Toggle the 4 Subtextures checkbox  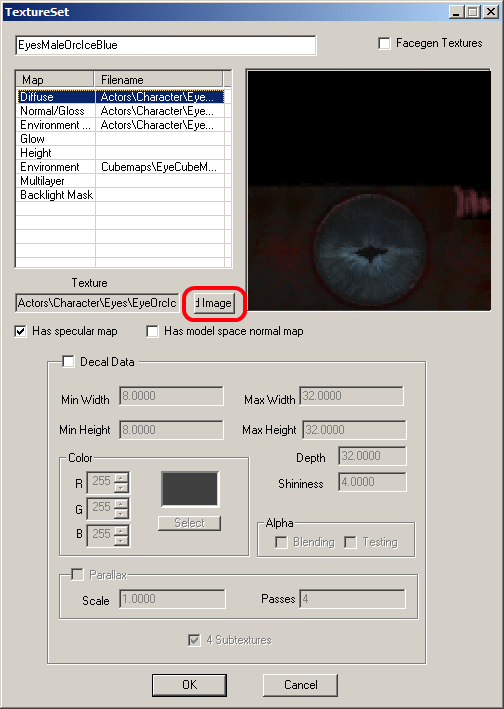click(194, 640)
